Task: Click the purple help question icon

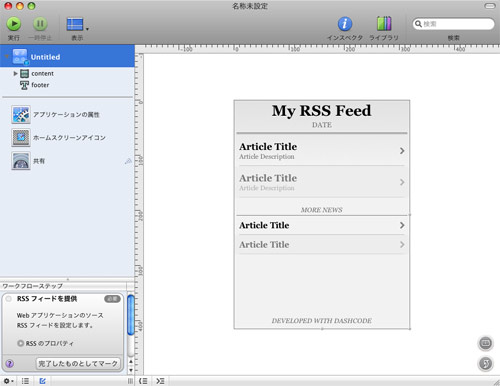Action: 10,363
